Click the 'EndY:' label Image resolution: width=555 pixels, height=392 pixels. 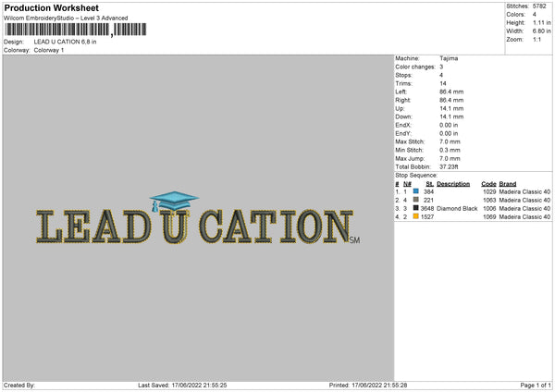[x=403, y=134]
